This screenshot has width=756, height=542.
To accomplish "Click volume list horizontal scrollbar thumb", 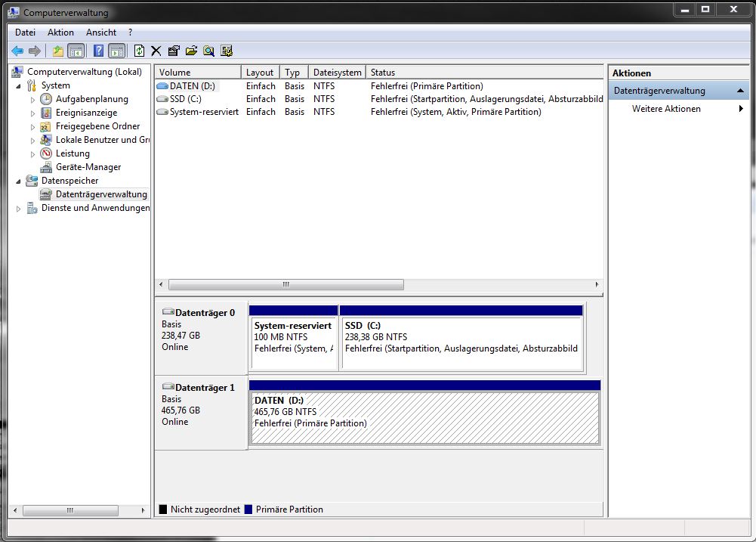I will click(x=286, y=285).
